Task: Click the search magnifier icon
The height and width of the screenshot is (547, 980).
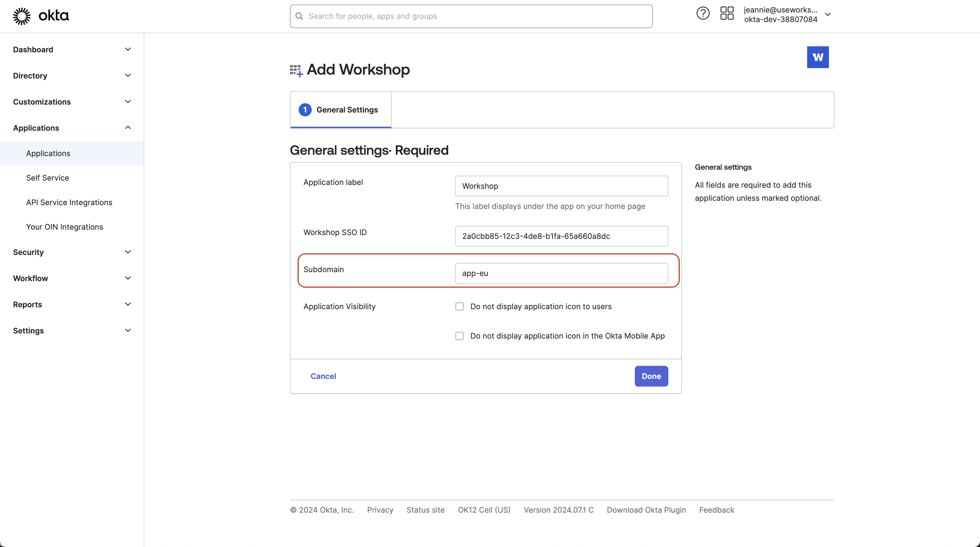Action: pos(299,16)
